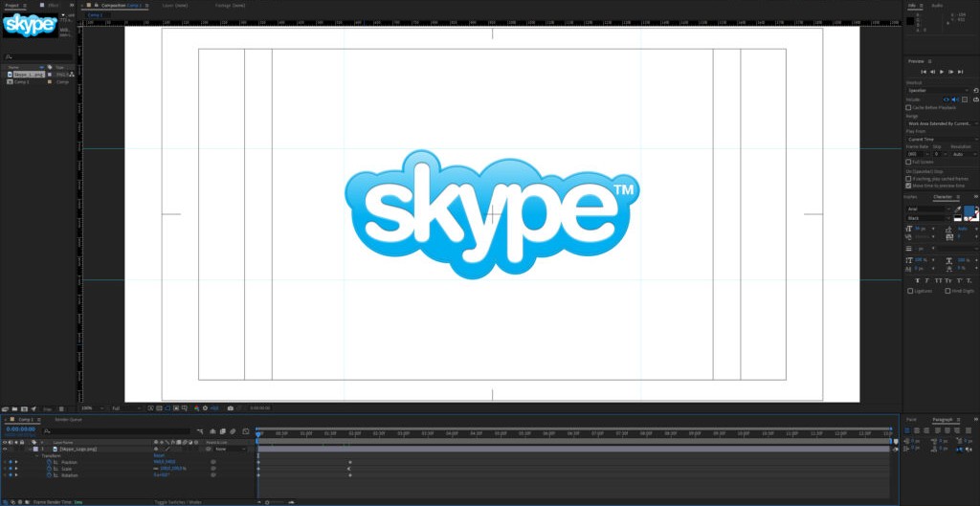Click the Comp 1 breadcrumb in viewer
The width and height of the screenshot is (980, 506).
pos(95,15)
